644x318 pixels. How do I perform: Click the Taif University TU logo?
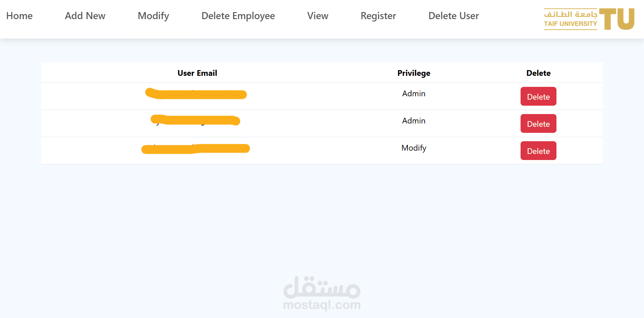pos(589,19)
